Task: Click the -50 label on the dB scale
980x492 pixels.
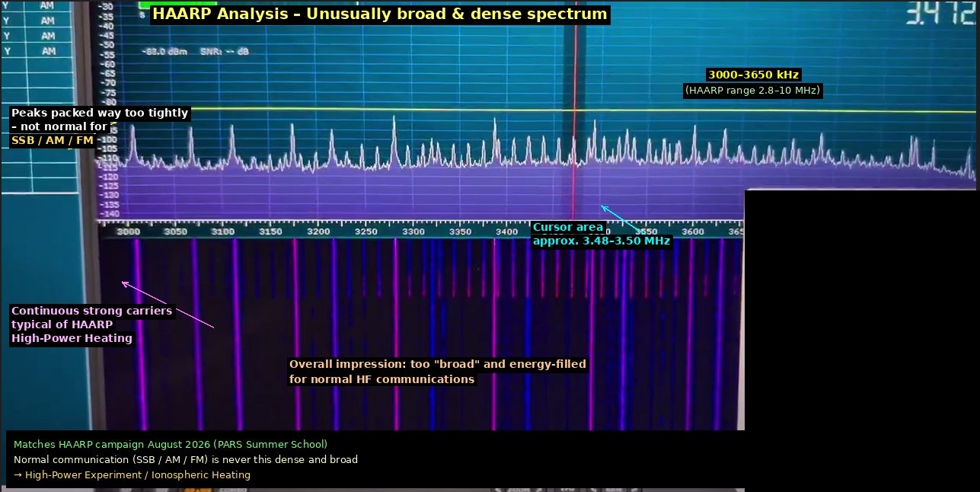Action: pos(106,43)
